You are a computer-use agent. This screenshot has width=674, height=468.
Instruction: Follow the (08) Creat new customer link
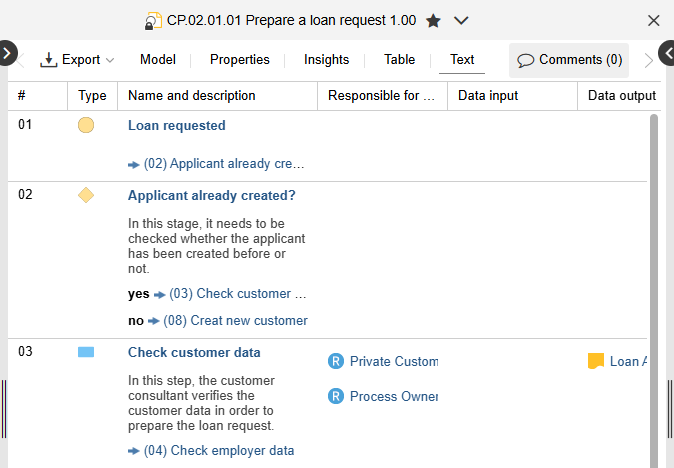(x=235, y=321)
